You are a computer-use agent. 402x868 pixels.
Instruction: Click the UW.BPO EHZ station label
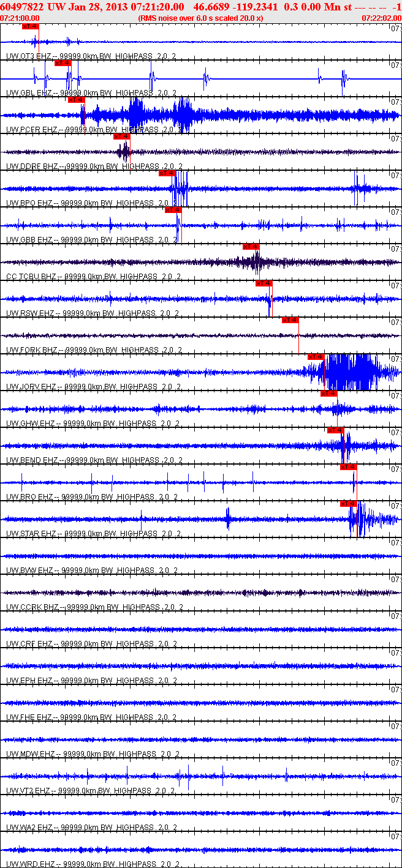coord(29,203)
